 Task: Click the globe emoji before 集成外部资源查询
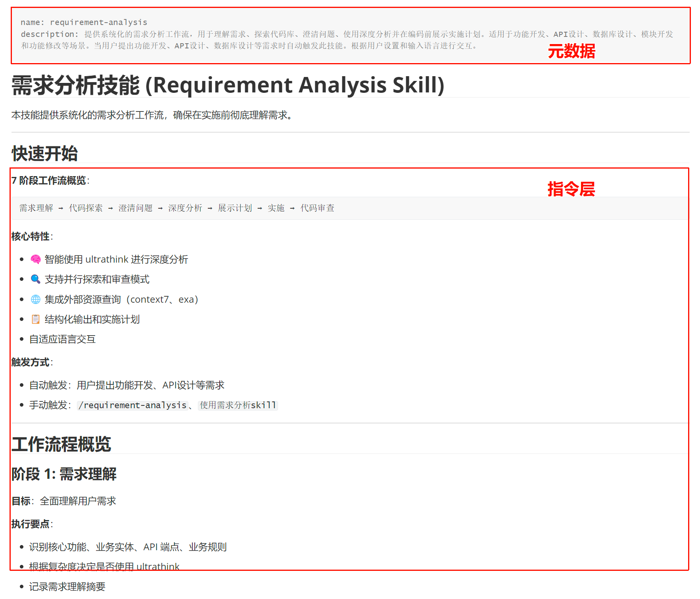tap(36, 299)
